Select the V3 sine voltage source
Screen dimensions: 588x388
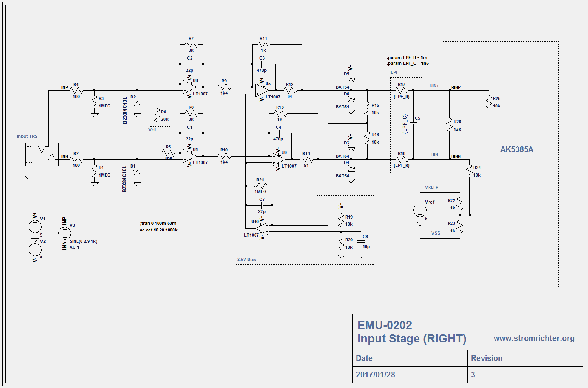[65, 233]
